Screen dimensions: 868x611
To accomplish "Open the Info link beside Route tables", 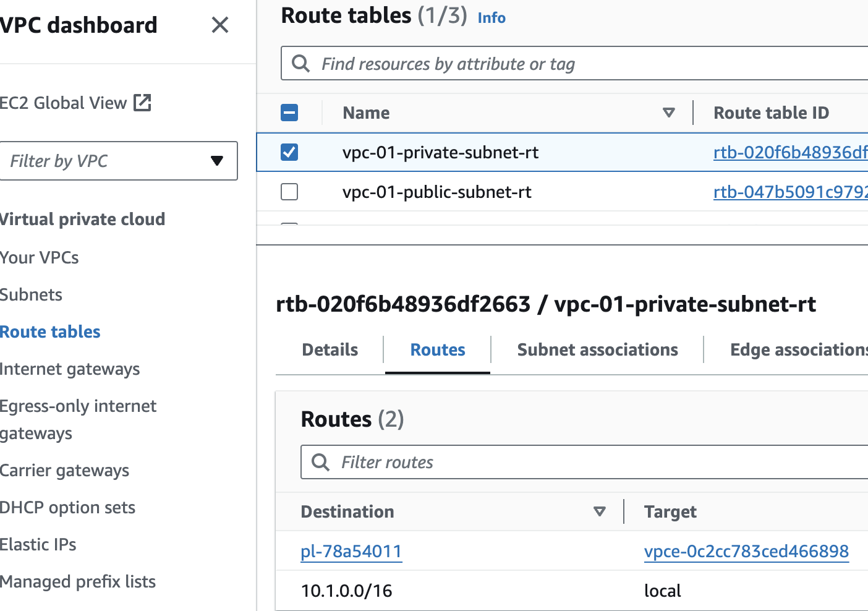I will [491, 18].
